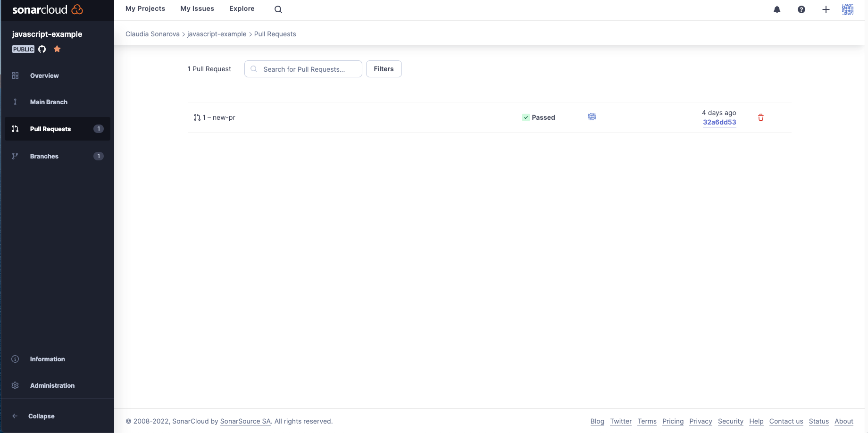The height and width of the screenshot is (433, 868).
Task: Open SonarSource SA footer link
Action: (x=245, y=421)
